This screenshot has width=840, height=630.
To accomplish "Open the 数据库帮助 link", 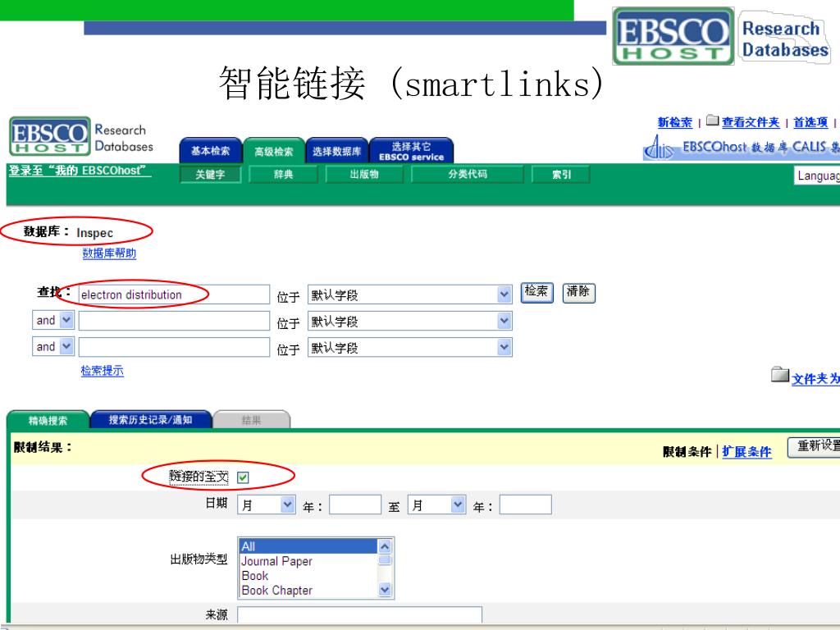I will pos(109,253).
